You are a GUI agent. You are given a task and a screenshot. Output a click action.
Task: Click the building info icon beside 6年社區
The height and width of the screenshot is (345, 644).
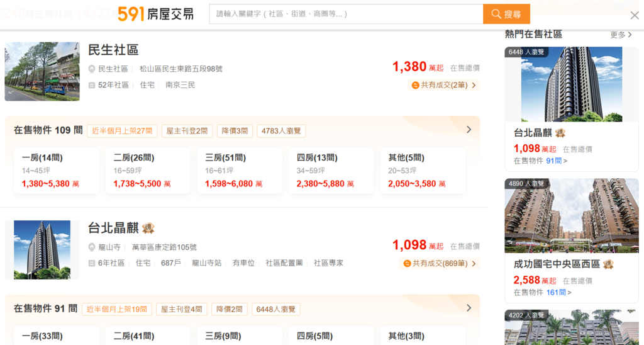(x=92, y=263)
